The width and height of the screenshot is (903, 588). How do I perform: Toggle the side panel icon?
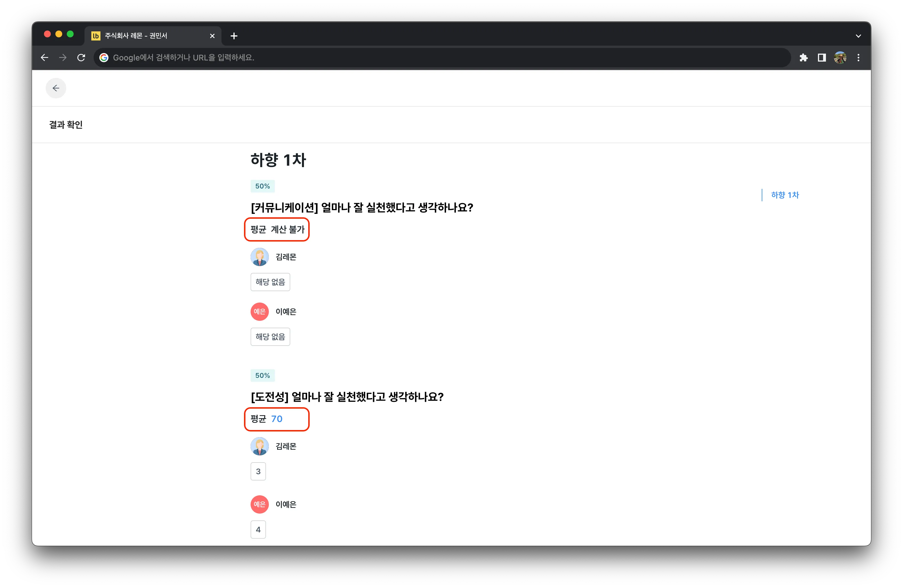point(821,58)
